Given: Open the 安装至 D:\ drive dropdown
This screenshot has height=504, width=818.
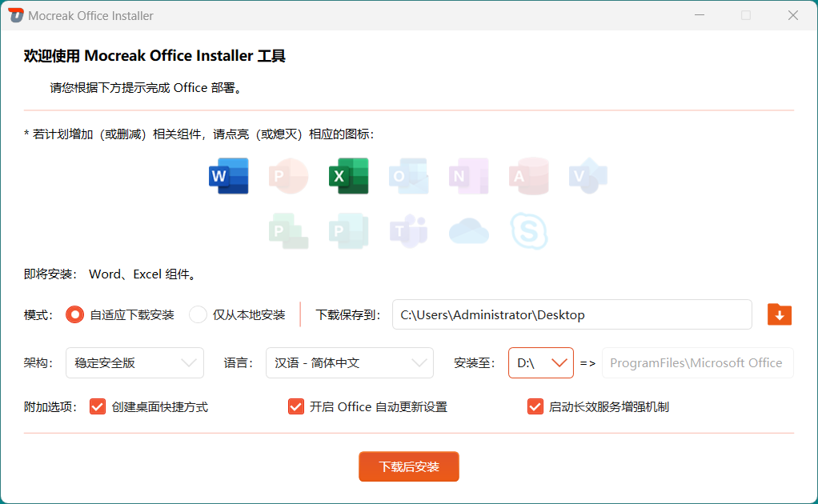Looking at the screenshot, I should 541,362.
